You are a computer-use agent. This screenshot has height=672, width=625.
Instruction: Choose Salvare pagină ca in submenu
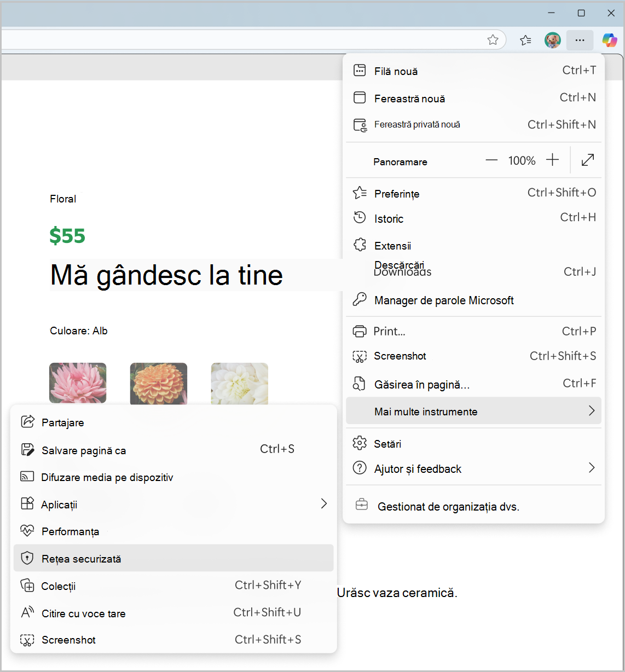[x=173, y=450]
